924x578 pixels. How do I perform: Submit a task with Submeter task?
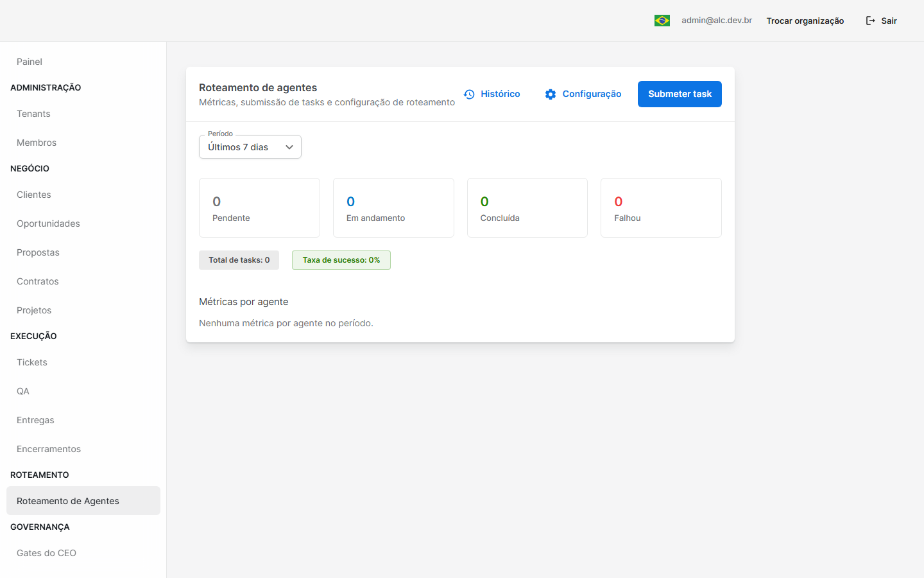[x=680, y=94]
